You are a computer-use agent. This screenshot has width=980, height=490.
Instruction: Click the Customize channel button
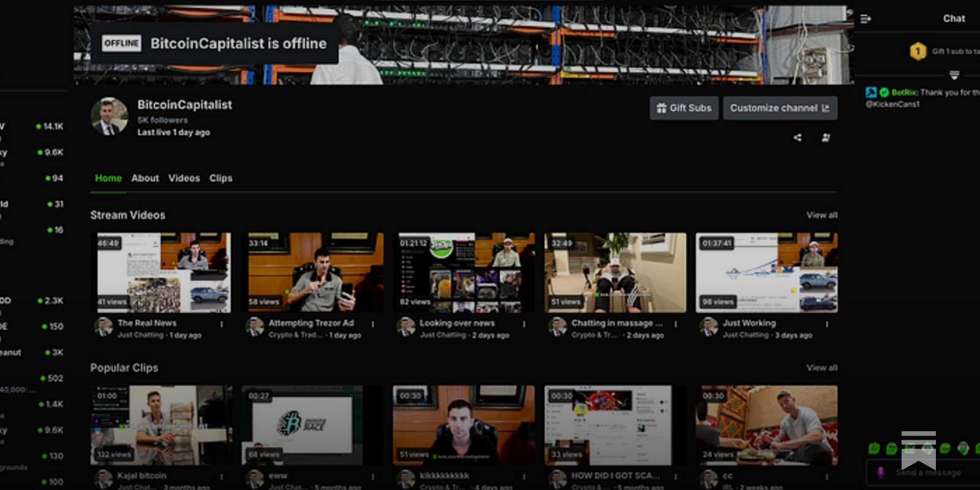pyautogui.click(x=780, y=108)
